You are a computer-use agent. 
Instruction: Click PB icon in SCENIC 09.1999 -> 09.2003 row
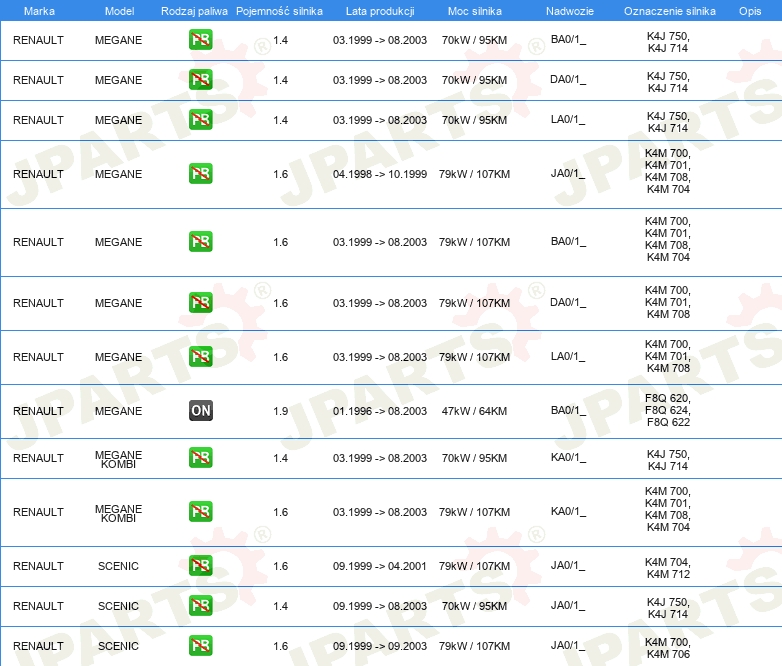click(200, 645)
